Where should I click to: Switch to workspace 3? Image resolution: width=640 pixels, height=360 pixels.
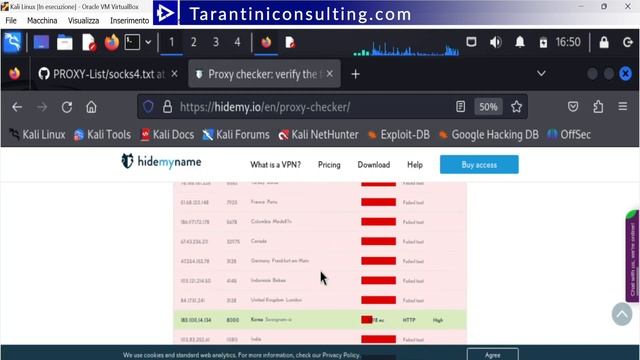click(216, 42)
